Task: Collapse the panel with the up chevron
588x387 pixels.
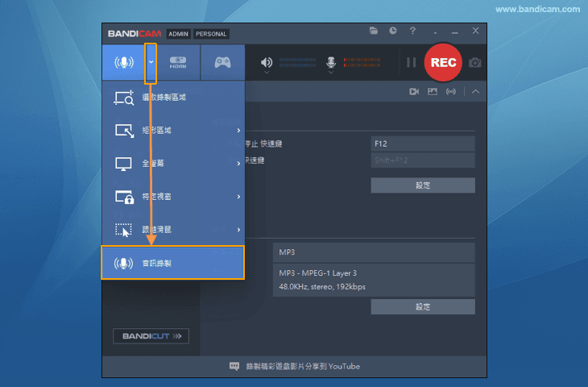Action: coord(475,92)
